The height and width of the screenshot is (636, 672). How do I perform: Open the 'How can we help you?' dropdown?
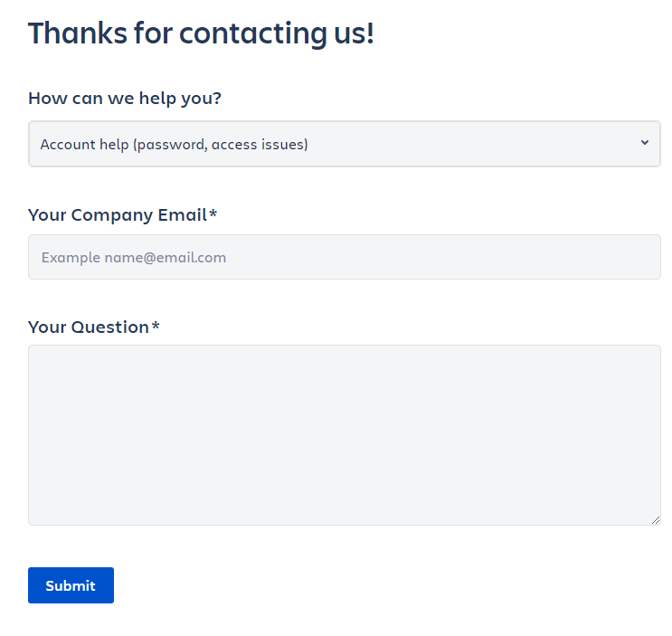(344, 144)
